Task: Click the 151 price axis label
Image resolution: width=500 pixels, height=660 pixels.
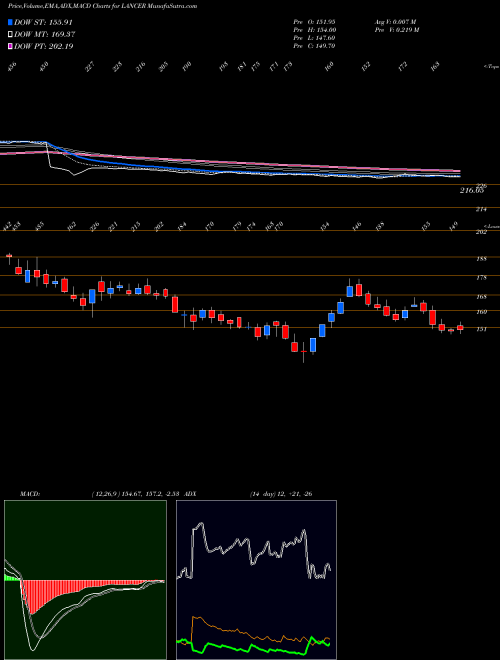Action: [481, 330]
